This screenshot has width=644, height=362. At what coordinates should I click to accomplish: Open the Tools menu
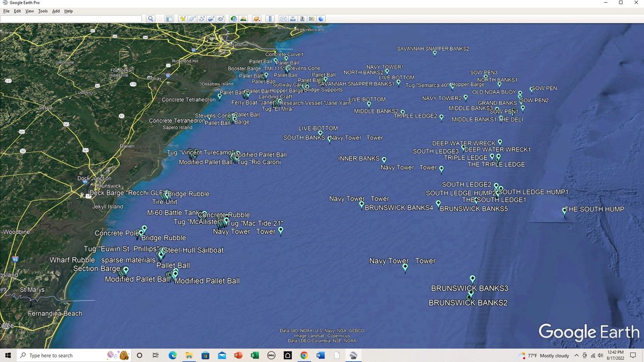[42, 11]
